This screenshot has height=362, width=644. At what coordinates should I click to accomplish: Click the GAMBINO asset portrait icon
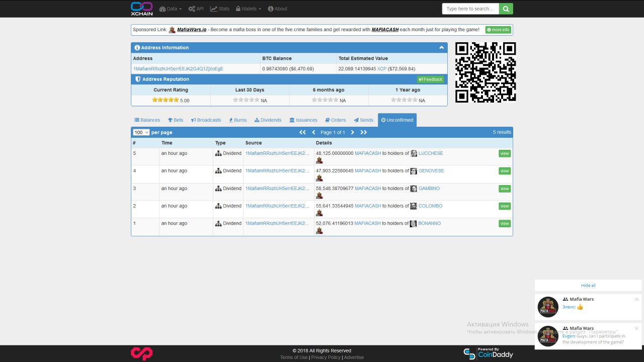click(414, 189)
